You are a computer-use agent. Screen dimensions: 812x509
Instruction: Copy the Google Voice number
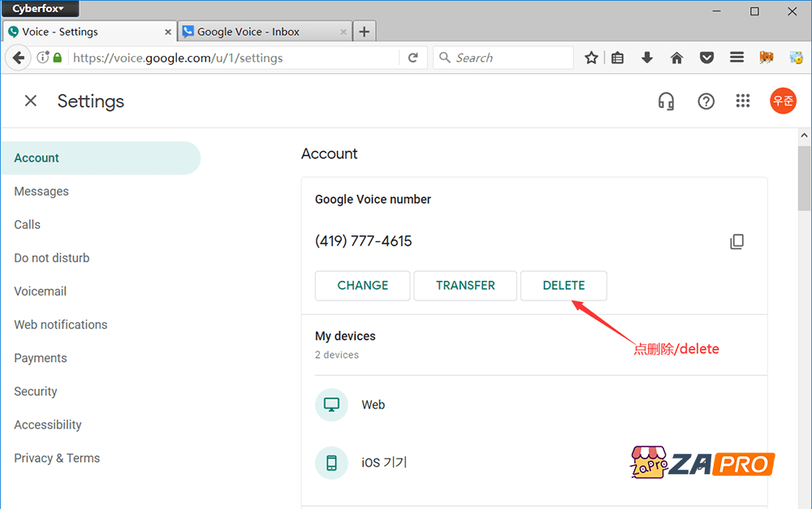pos(736,241)
